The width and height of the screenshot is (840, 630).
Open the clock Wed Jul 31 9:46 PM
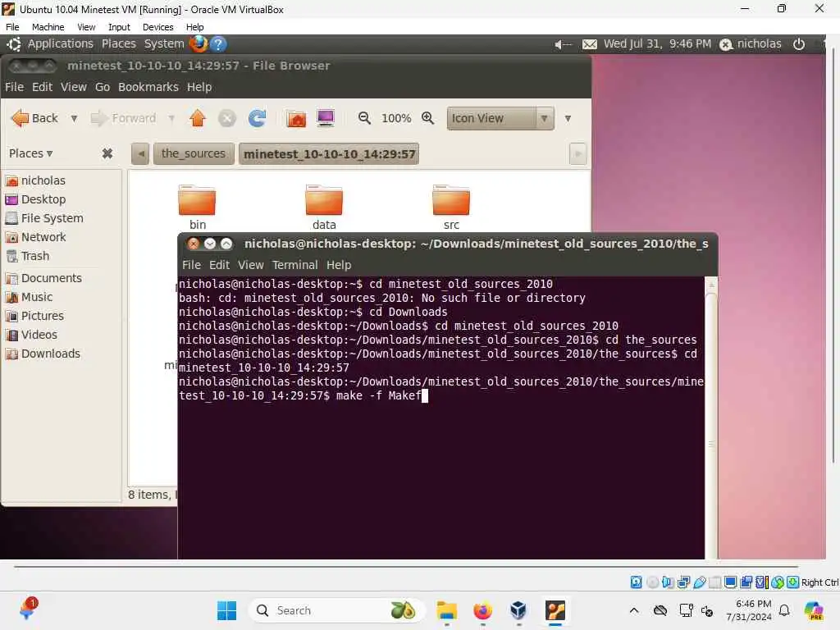(x=657, y=44)
